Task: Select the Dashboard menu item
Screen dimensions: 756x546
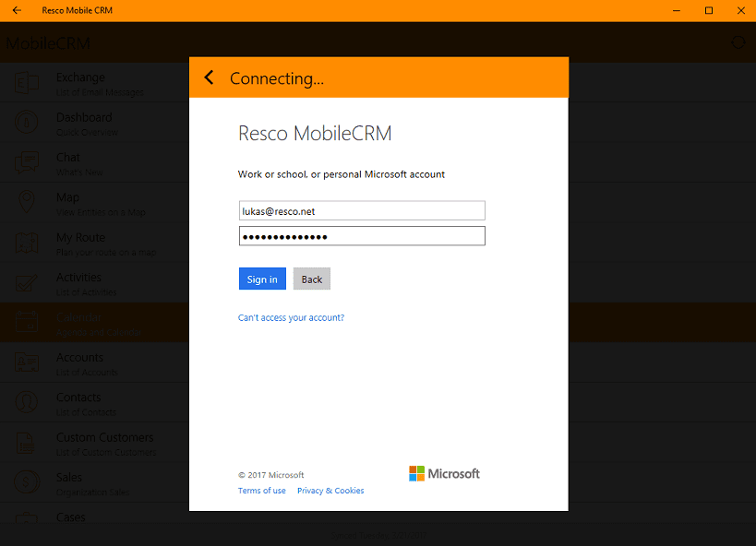Action: point(94,123)
